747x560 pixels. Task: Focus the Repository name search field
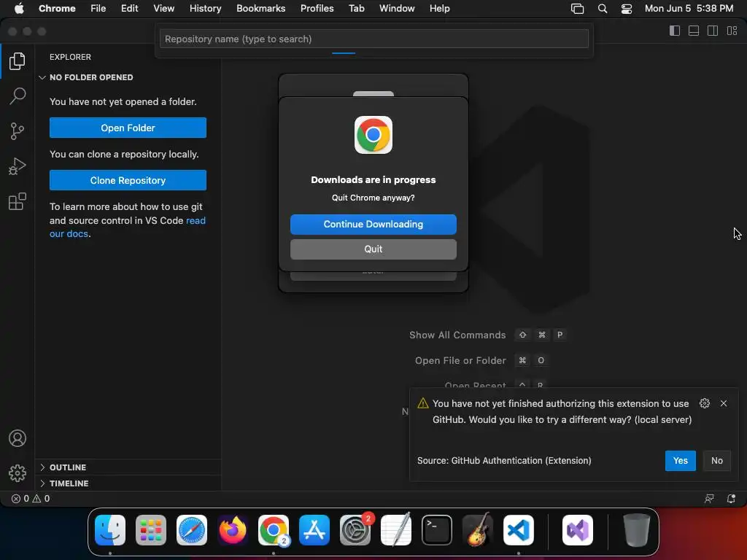(x=374, y=39)
